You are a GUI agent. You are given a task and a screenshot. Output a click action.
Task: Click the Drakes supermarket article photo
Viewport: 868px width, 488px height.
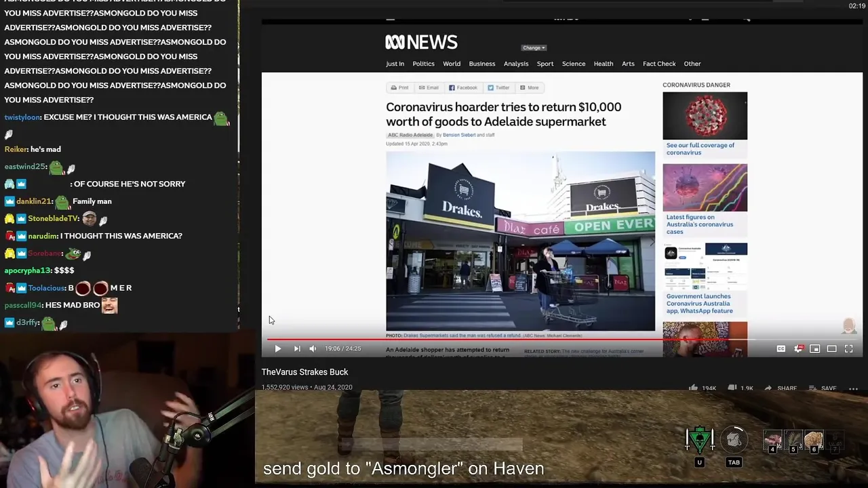point(520,241)
